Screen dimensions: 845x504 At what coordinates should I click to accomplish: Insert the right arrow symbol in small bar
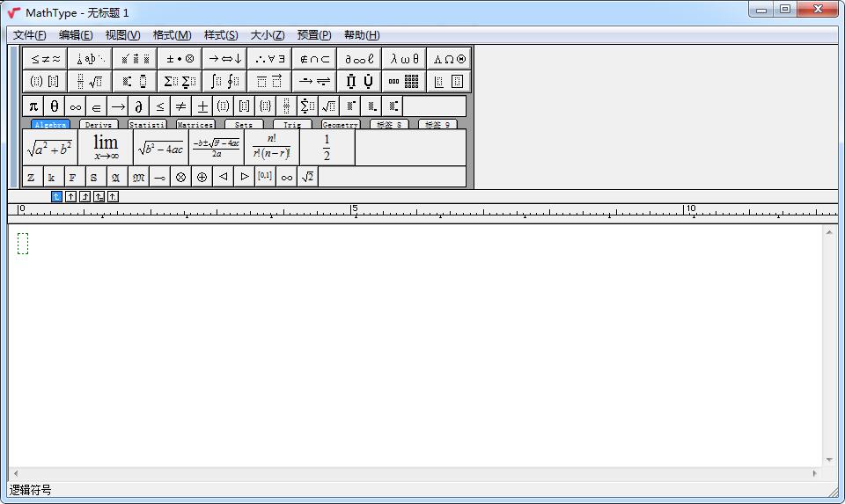[117, 106]
